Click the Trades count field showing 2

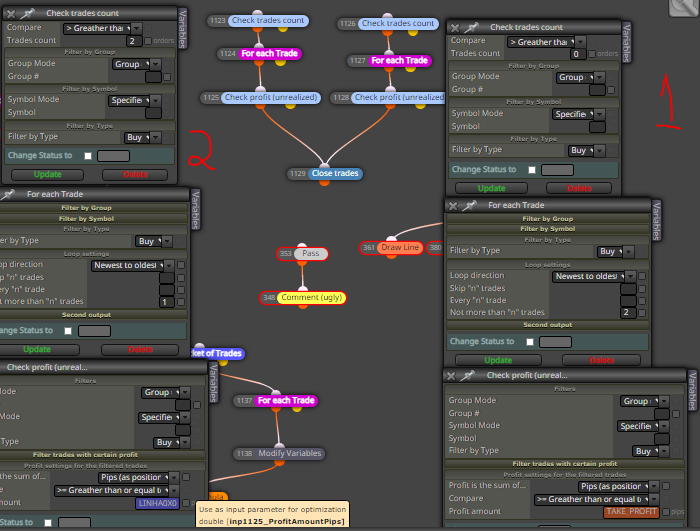(133, 41)
